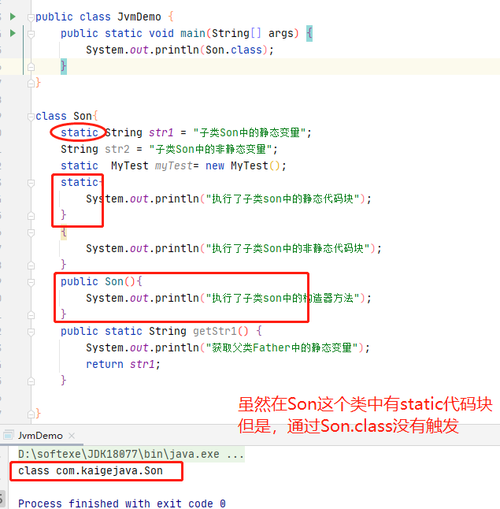The image size is (500, 509).
Task: Collapse the main method fold marker
Action: (31, 33)
